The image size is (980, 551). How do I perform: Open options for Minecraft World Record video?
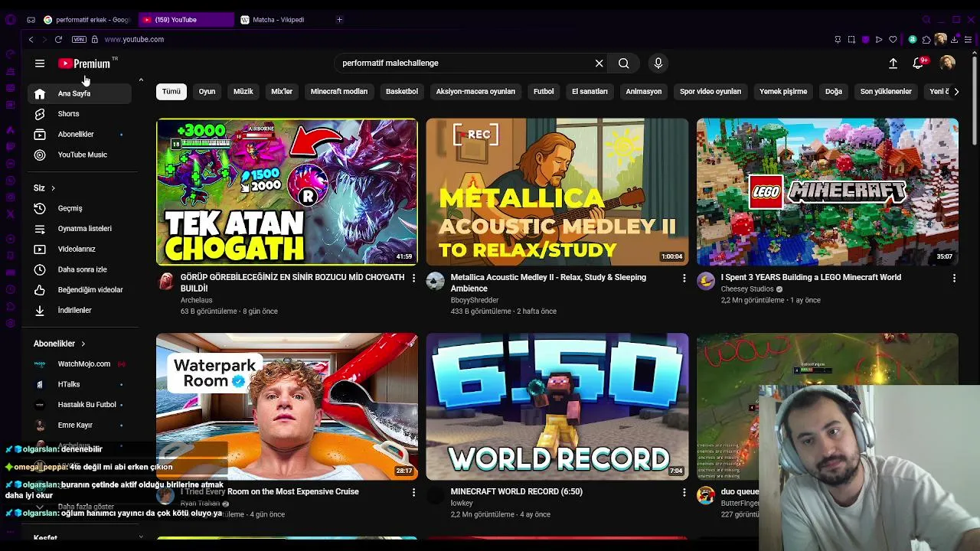point(684,493)
